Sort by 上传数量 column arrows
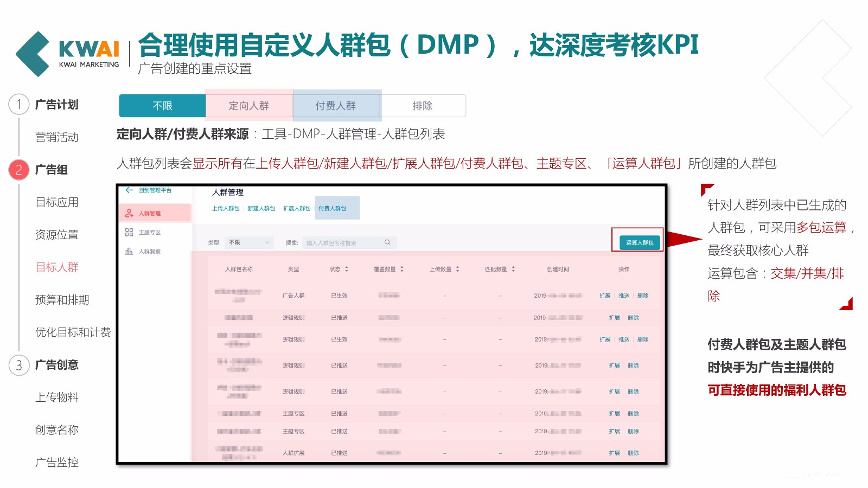Image resolution: width=868 pixels, height=488 pixels. (457, 269)
